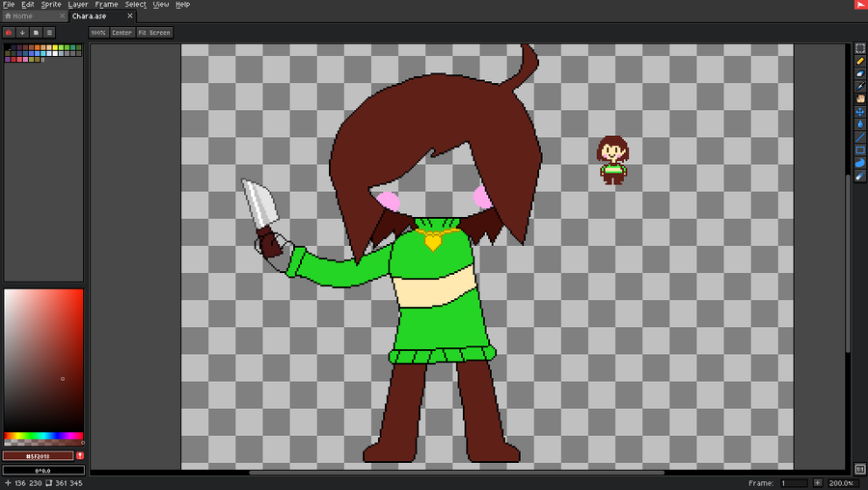Select the black palette swatch
The image size is (868, 490).
click(x=8, y=47)
